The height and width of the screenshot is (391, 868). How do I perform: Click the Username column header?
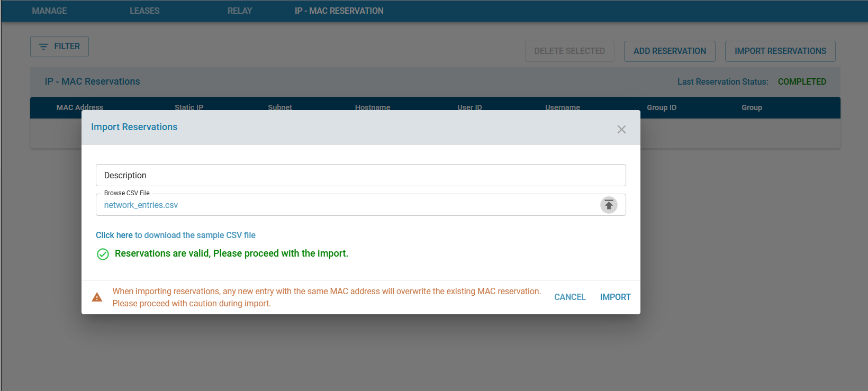(563, 107)
